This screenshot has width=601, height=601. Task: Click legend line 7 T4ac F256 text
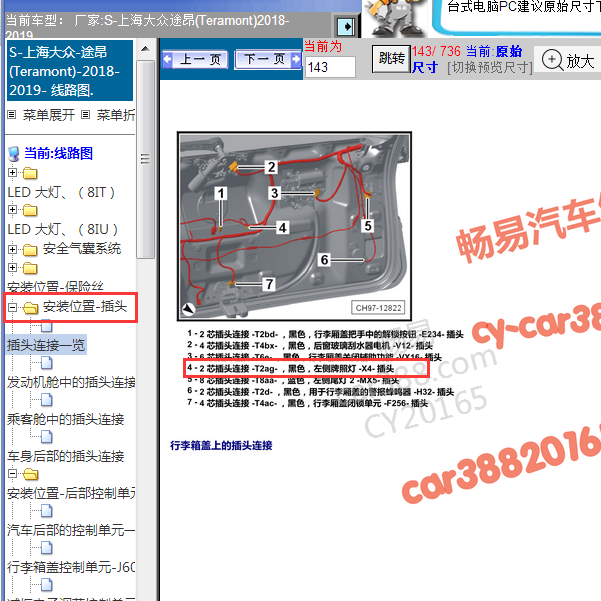coord(307,403)
